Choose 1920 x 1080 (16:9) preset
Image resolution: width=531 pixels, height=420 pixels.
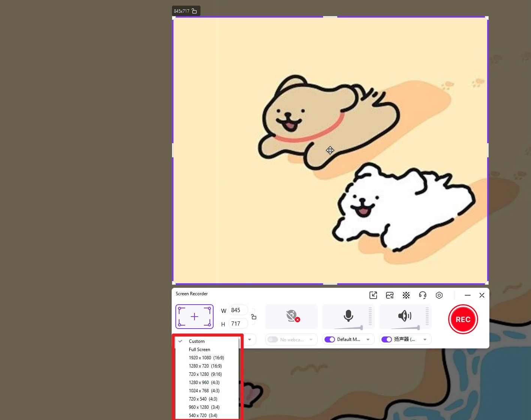tap(207, 358)
